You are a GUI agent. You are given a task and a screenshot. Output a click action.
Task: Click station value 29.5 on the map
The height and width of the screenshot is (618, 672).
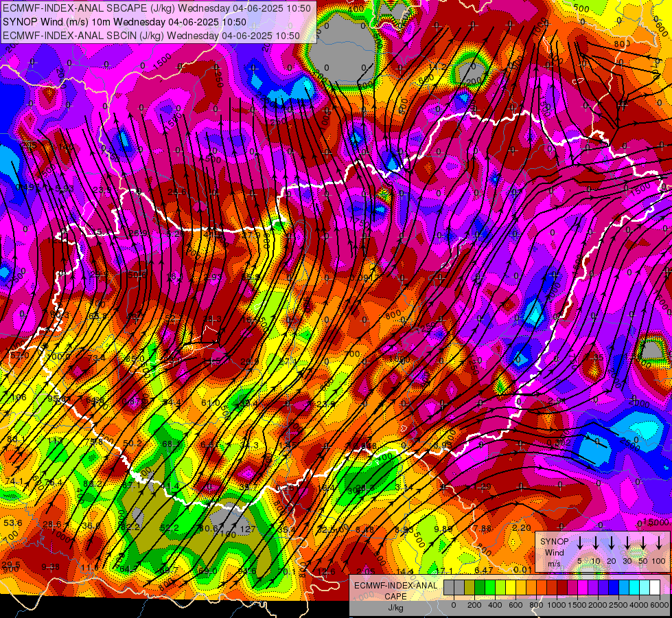click(x=11, y=564)
